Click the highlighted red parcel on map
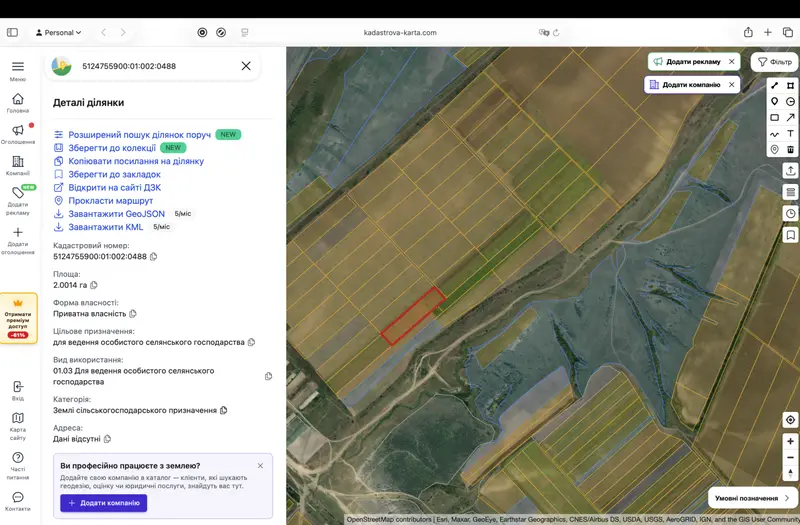800x525 pixels. pos(413,316)
